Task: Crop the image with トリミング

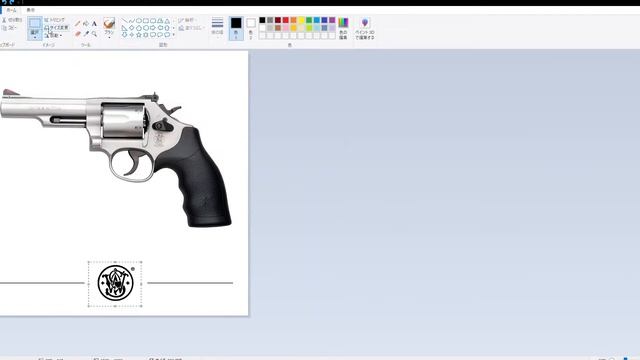Action: click(54, 20)
